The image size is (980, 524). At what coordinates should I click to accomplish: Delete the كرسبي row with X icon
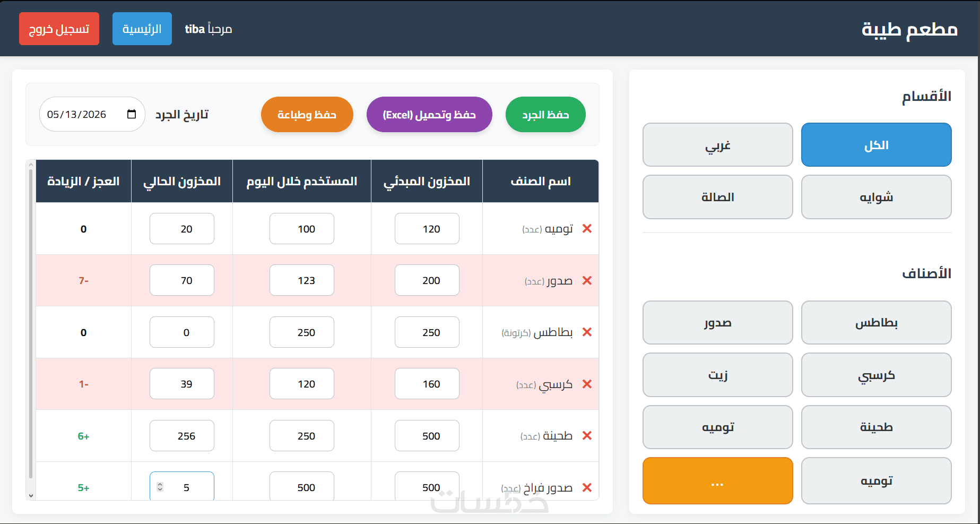pyautogui.click(x=587, y=384)
